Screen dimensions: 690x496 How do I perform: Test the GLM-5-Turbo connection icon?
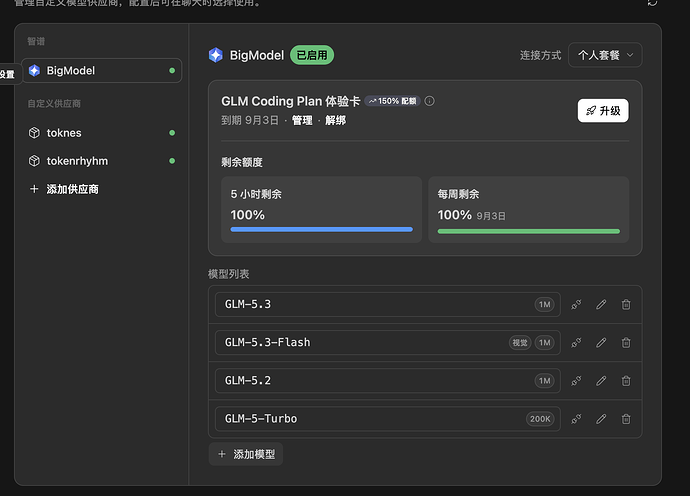(576, 419)
